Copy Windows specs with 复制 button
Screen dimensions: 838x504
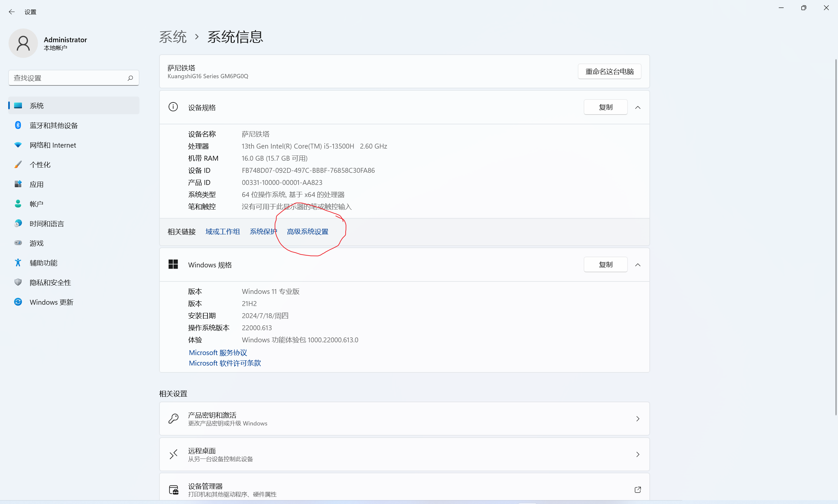click(605, 264)
